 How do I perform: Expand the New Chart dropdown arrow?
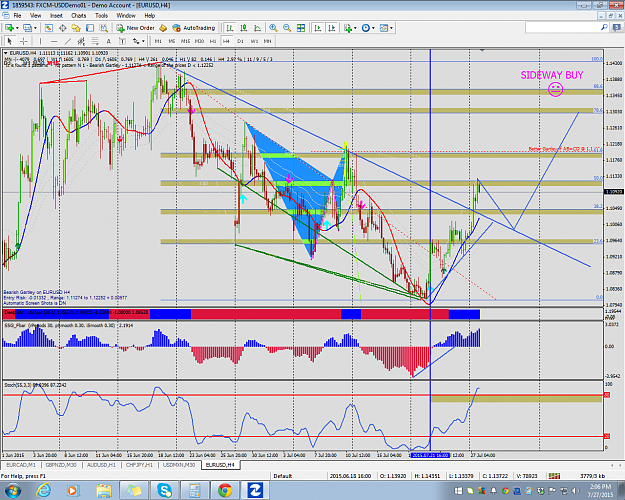17,28
